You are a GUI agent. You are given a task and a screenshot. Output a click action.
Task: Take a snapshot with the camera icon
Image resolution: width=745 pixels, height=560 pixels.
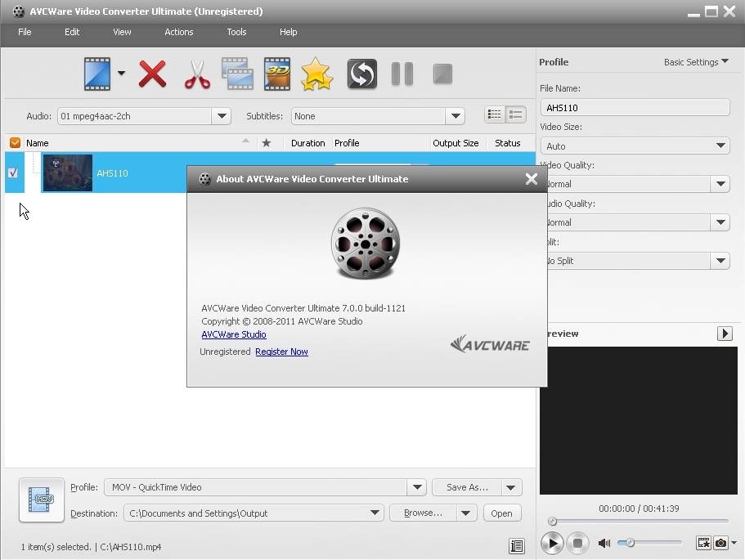coord(720,543)
